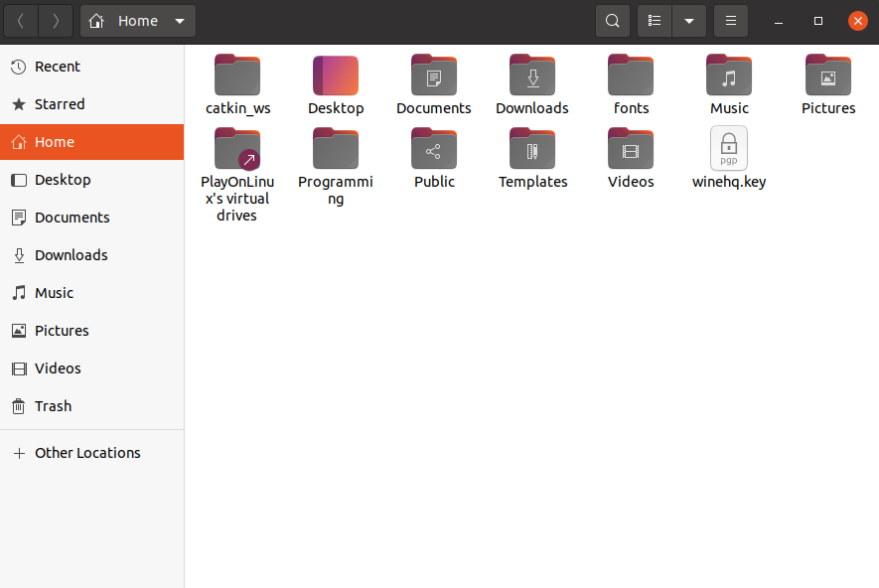Go back with the left arrow button
This screenshot has height=588, width=879.
coord(21,21)
